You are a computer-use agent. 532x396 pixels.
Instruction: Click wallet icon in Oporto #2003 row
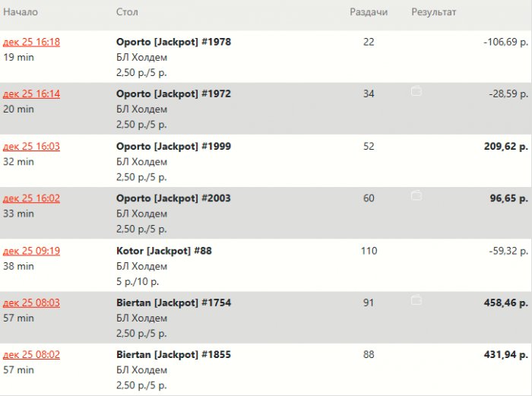pos(416,196)
